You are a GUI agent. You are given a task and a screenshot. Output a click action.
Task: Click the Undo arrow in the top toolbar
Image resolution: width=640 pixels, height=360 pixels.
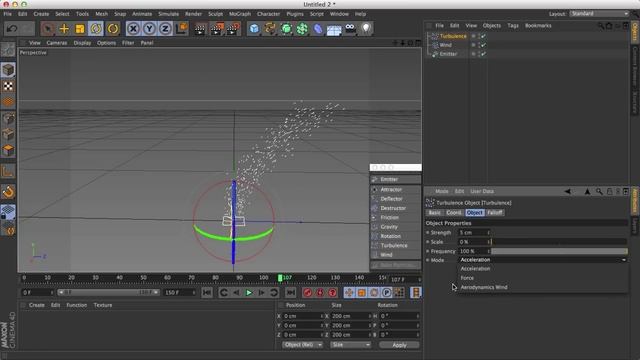[12, 29]
